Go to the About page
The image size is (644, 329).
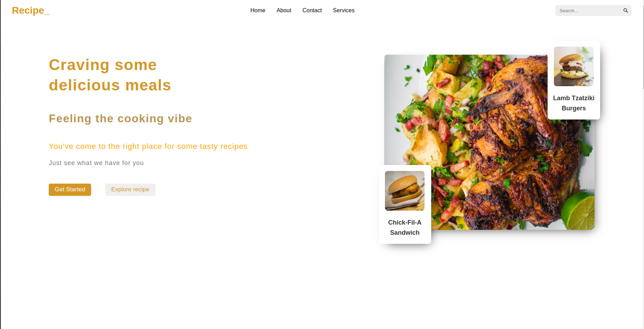pos(284,11)
